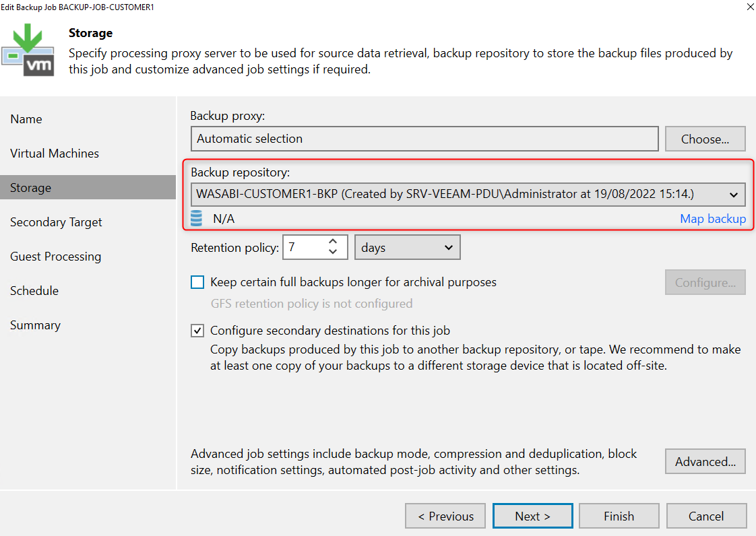The image size is (756, 536).
Task: Proceed with the Next > button
Action: pos(533,516)
